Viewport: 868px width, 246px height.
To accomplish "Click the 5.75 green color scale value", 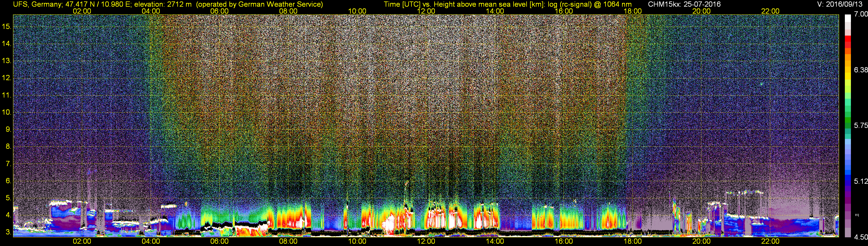I will click(x=860, y=125).
